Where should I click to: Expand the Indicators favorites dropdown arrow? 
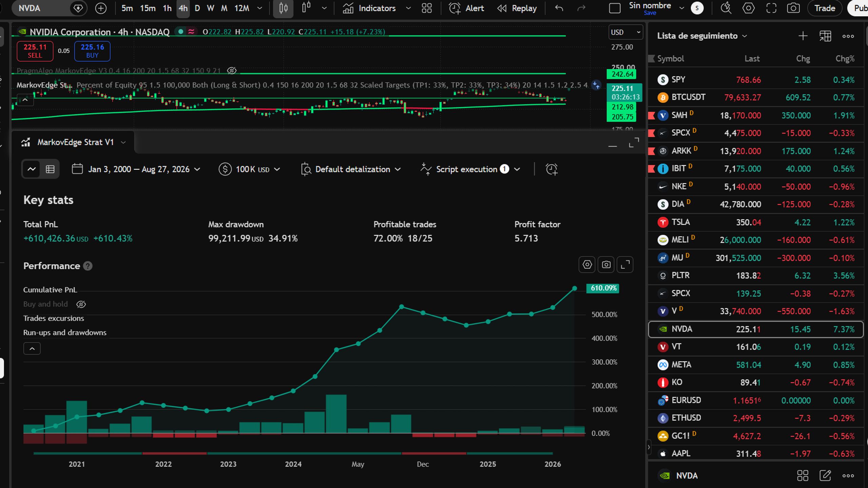click(408, 8)
